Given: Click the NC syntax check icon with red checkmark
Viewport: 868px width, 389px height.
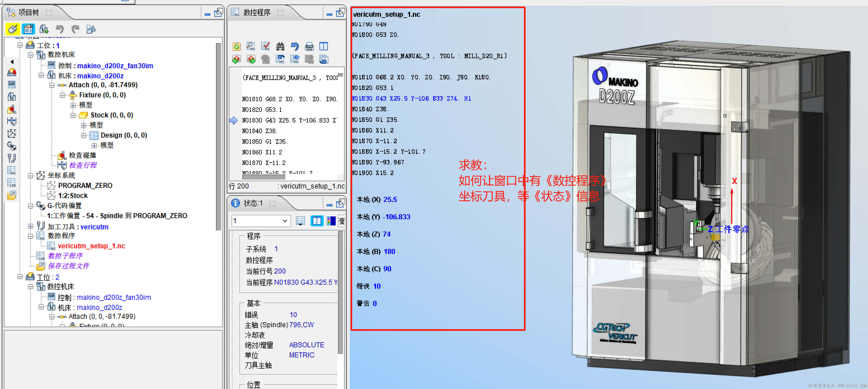Looking at the screenshot, I should click(x=265, y=46).
